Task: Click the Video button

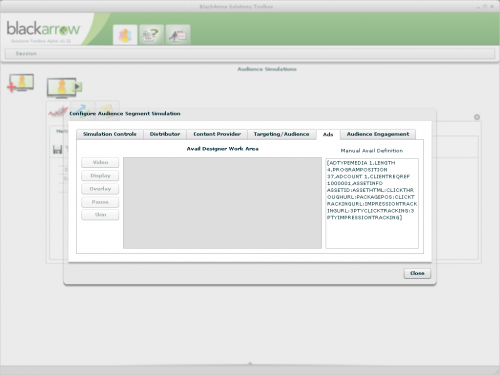Action: [100, 162]
